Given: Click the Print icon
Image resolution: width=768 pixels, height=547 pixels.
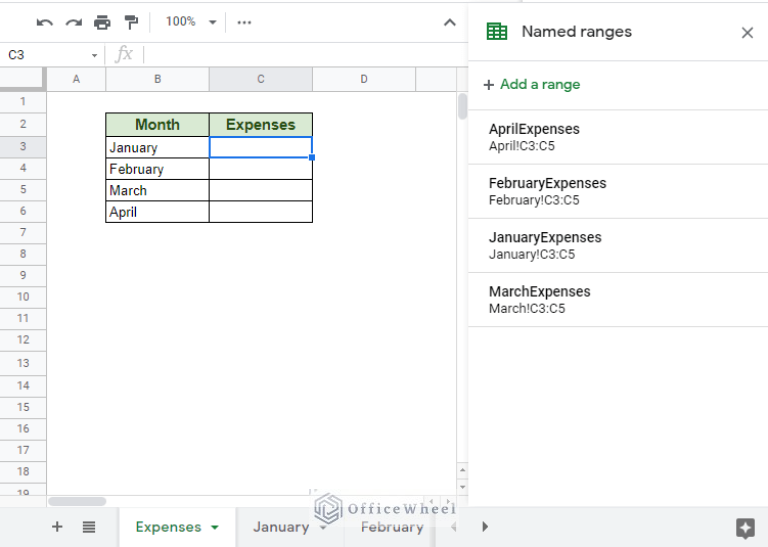Looking at the screenshot, I should click(102, 22).
